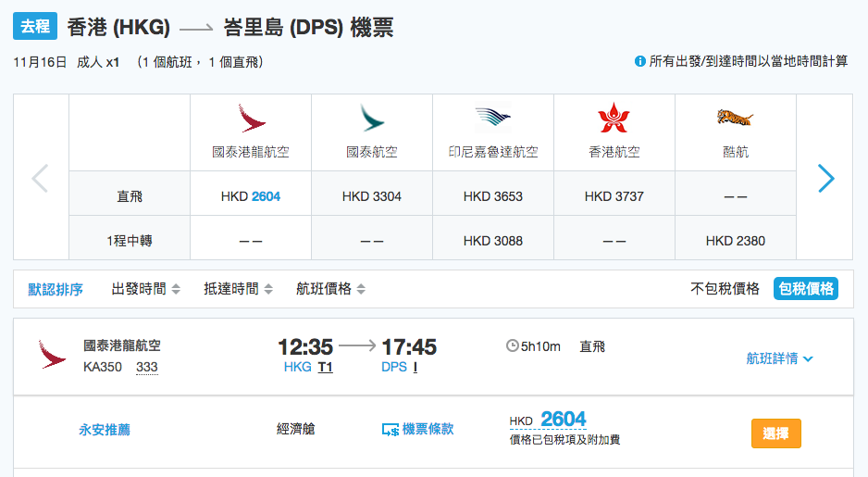Select the HKD 2604 direct fare
The width and height of the screenshot is (868, 477).
[x=251, y=196]
